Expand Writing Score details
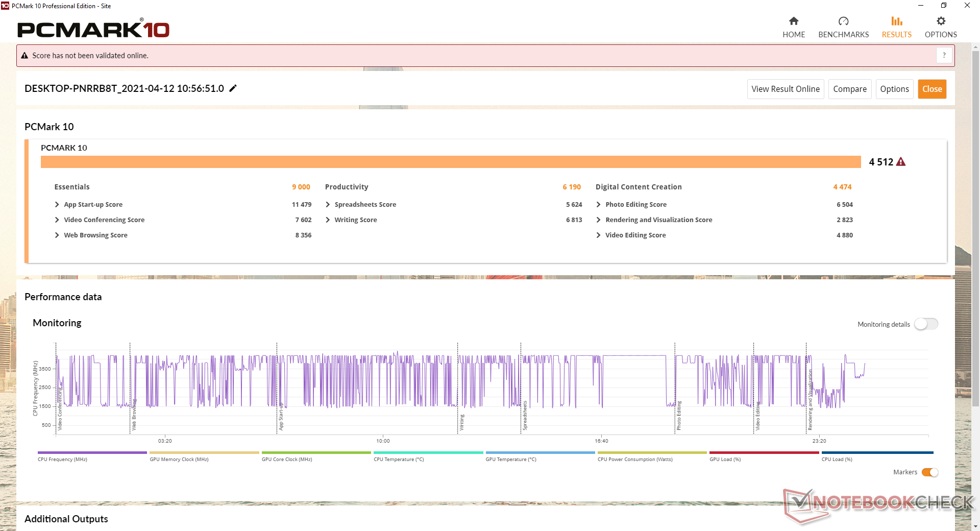The width and height of the screenshot is (980, 531). coord(328,220)
